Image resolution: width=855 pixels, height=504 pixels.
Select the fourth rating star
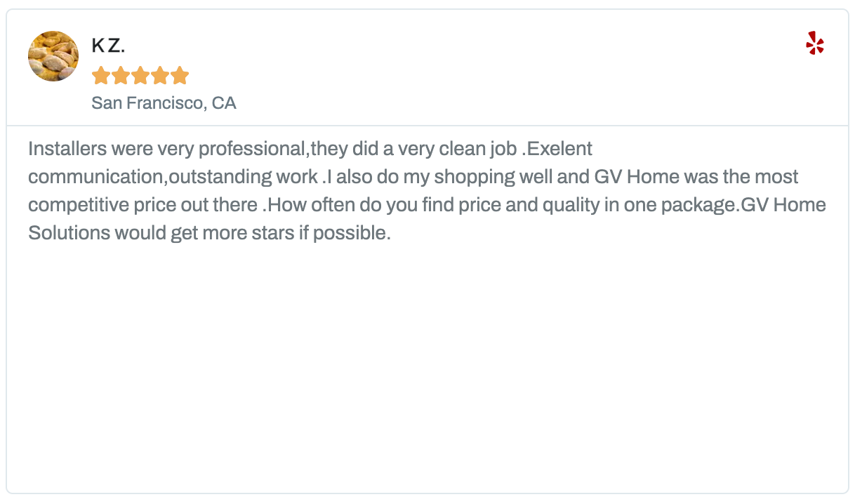click(160, 75)
